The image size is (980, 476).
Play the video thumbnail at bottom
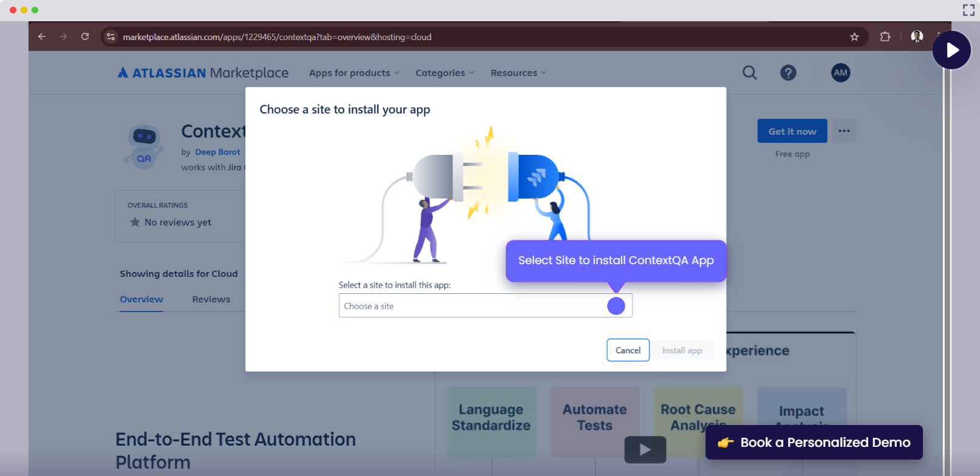[x=645, y=450]
